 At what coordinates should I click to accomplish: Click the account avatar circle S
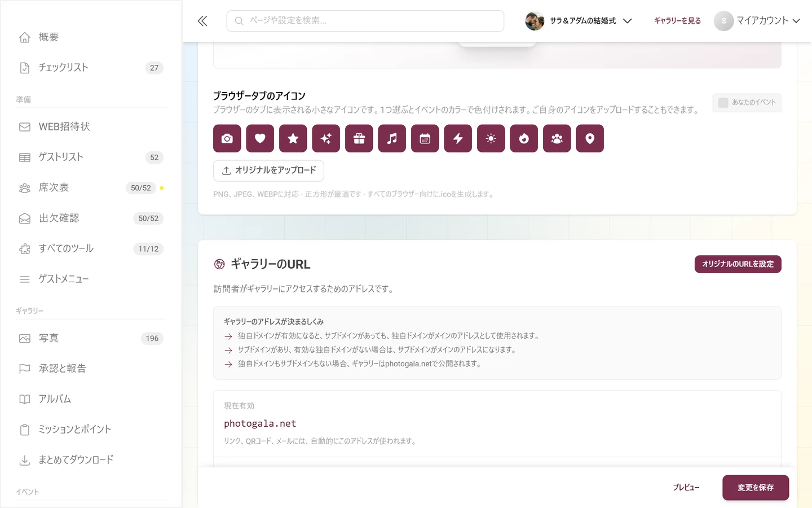pos(723,21)
